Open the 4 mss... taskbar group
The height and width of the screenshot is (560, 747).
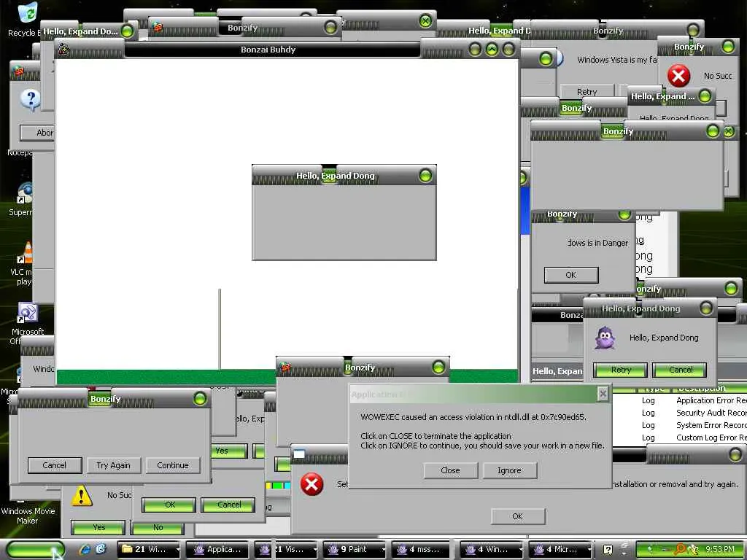[x=421, y=550]
